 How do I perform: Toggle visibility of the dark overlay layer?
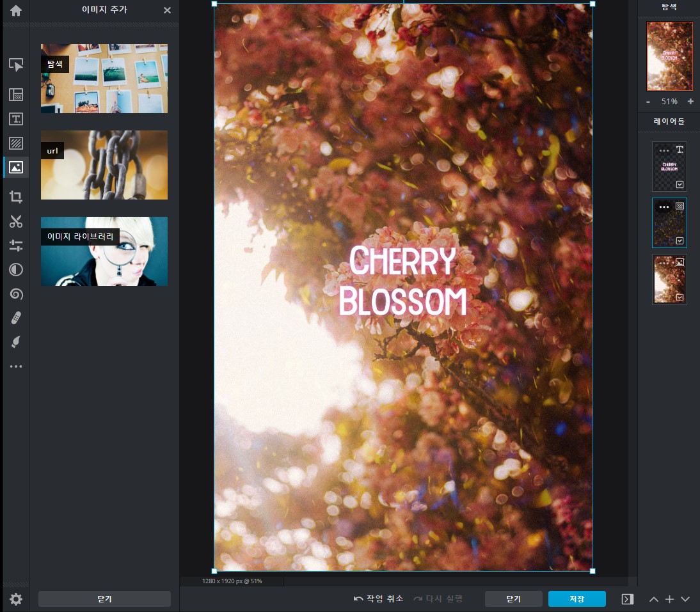pos(680,241)
